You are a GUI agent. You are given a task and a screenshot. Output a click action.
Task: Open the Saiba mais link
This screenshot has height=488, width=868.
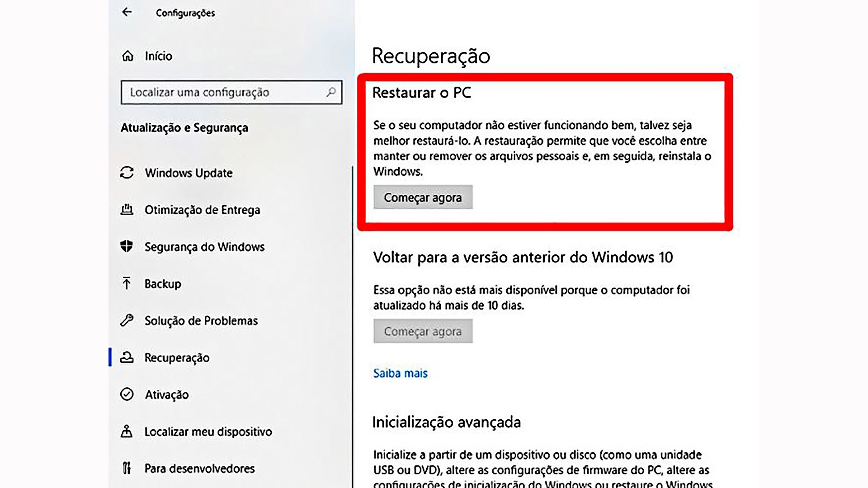[400, 373]
